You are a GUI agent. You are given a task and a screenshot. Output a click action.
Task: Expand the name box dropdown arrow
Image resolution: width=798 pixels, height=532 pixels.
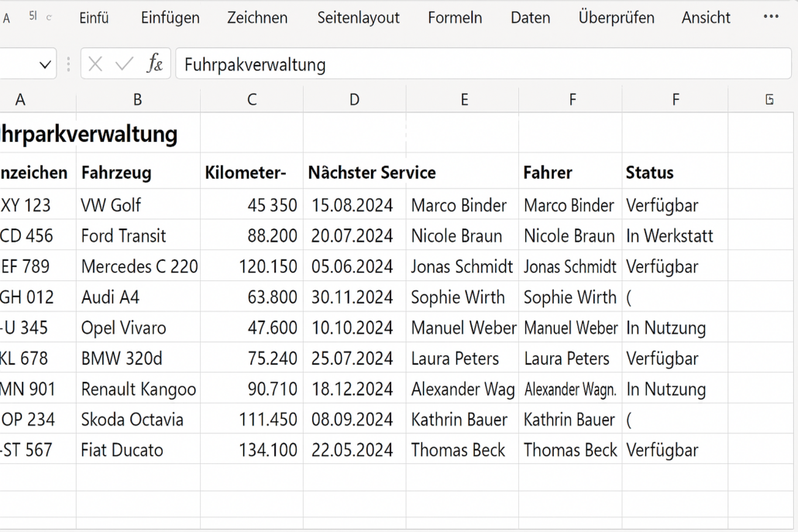point(44,64)
